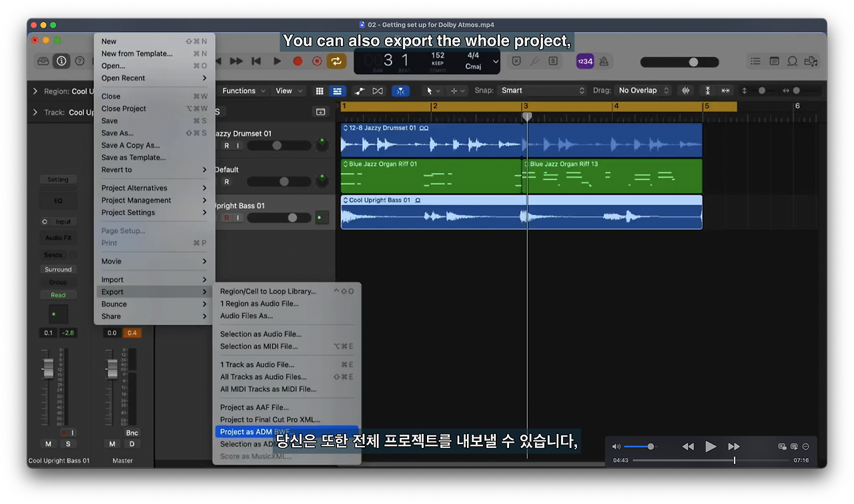Image resolution: width=854 pixels, height=504 pixels.
Task: Open the Command-click tool menu
Action: click(x=456, y=91)
